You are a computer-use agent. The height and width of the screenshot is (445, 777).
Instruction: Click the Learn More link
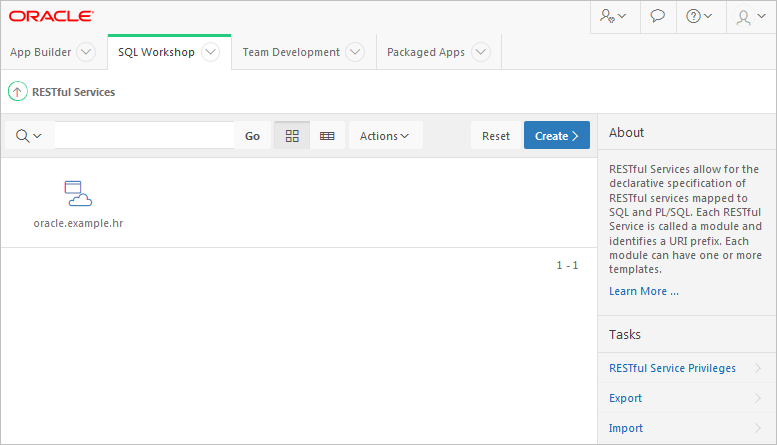(644, 291)
